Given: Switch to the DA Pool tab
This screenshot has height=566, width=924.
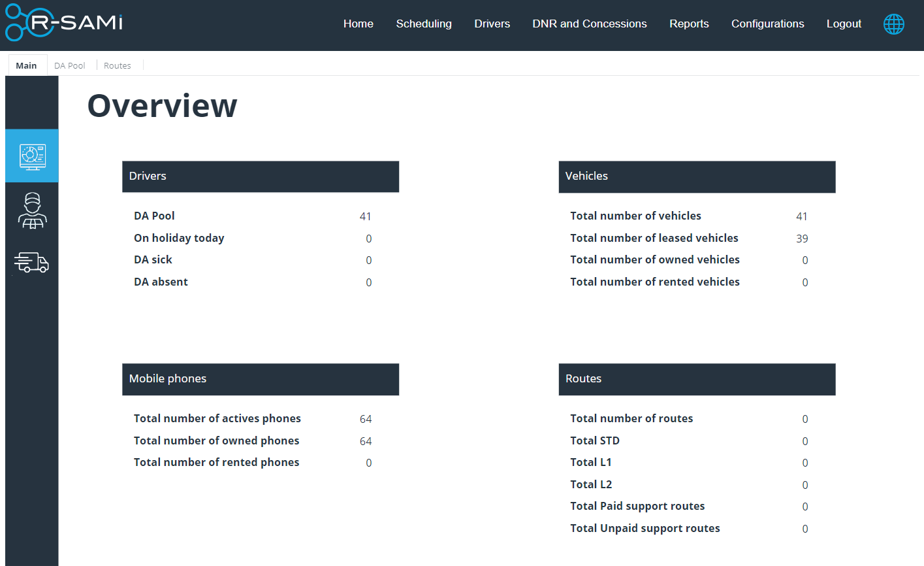Looking at the screenshot, I should 70,65.
